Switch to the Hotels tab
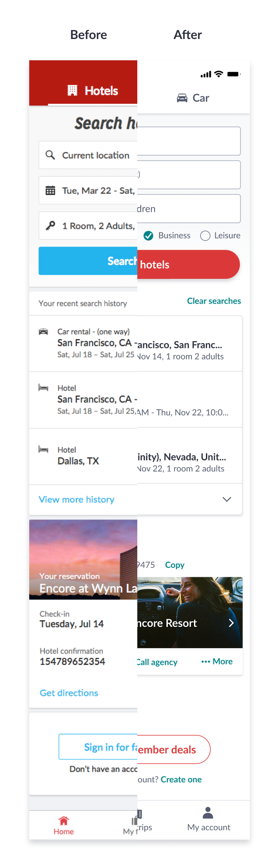 [93, 90]
